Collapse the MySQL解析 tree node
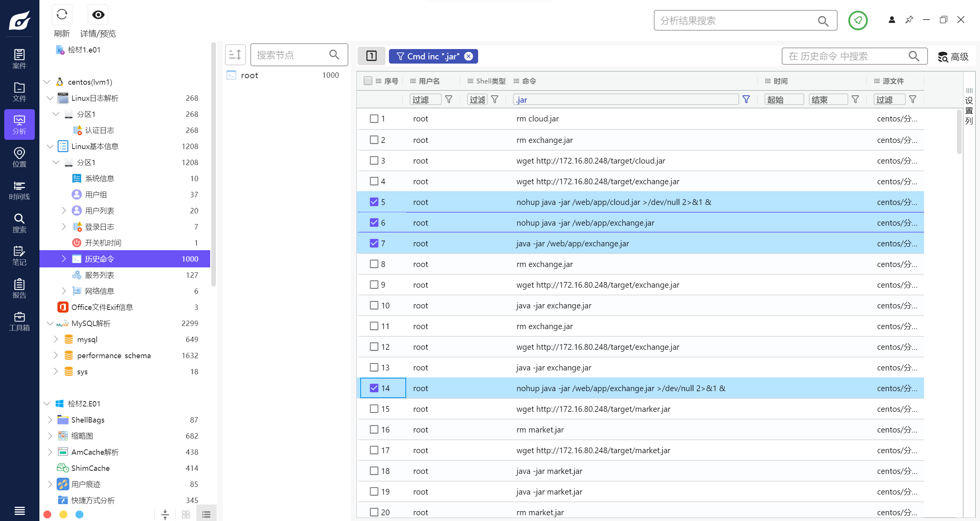 pyautogui.click(x=50, y=323)
